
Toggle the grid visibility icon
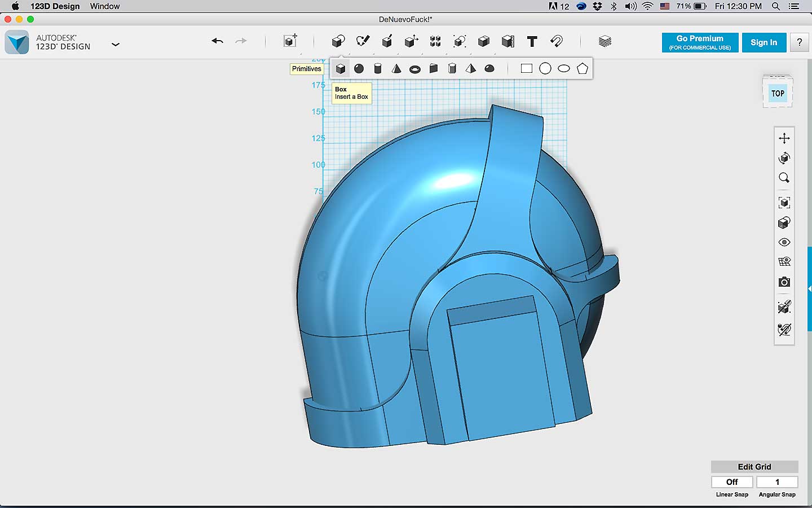(x=784, y=262)
